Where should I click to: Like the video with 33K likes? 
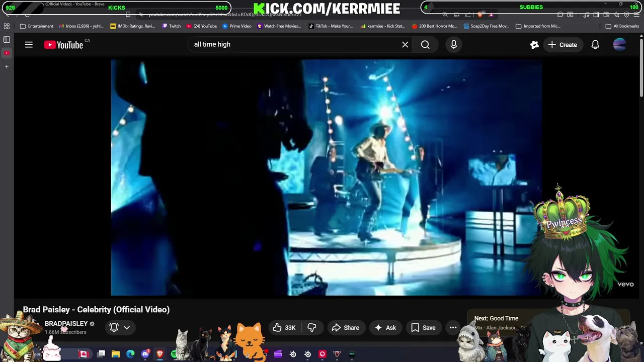point(284,328)
